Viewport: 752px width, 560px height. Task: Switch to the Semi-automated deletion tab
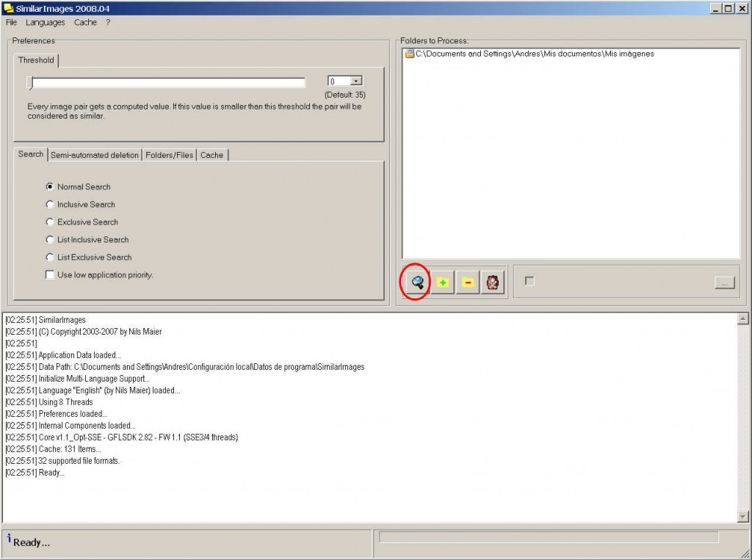click(x=94, y=155)
